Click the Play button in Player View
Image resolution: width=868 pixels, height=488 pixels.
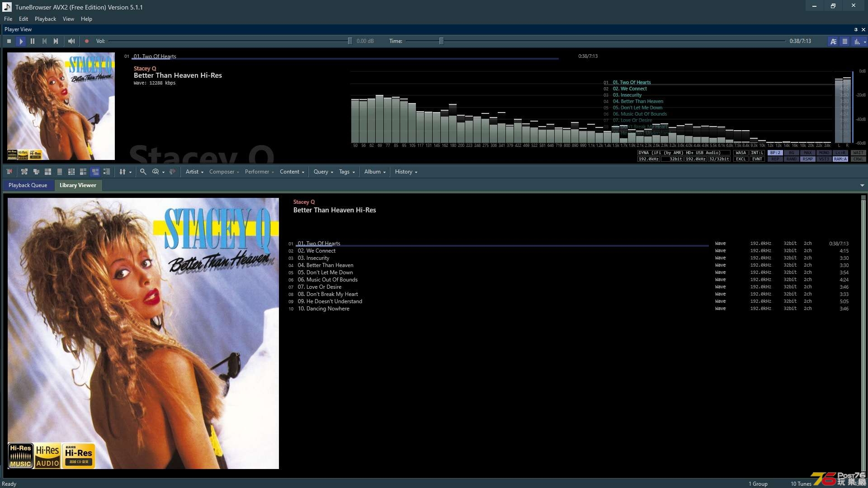click(x=21, y=41)
